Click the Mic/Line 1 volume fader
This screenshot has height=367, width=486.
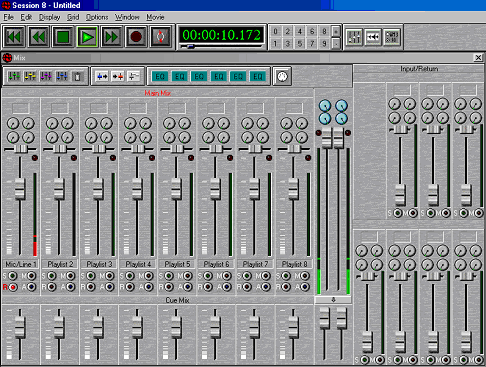pyautogui.click(x=20, y=189)
